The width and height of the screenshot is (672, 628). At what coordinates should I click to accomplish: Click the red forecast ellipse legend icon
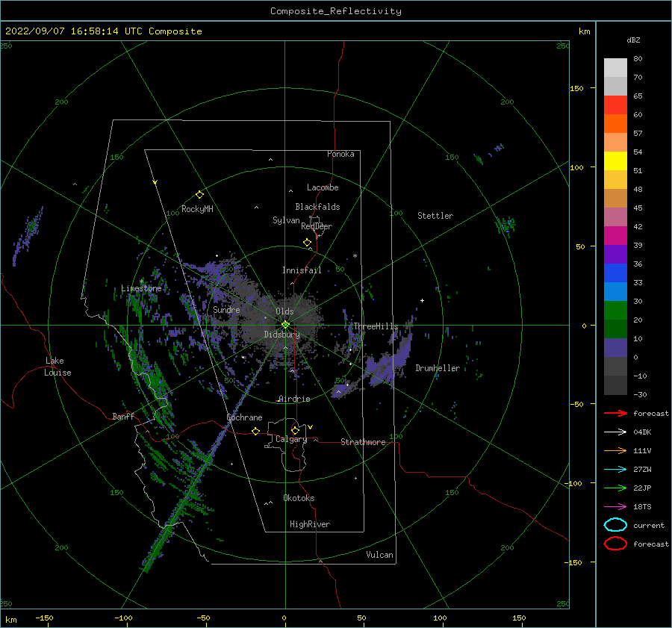point(615,544)
